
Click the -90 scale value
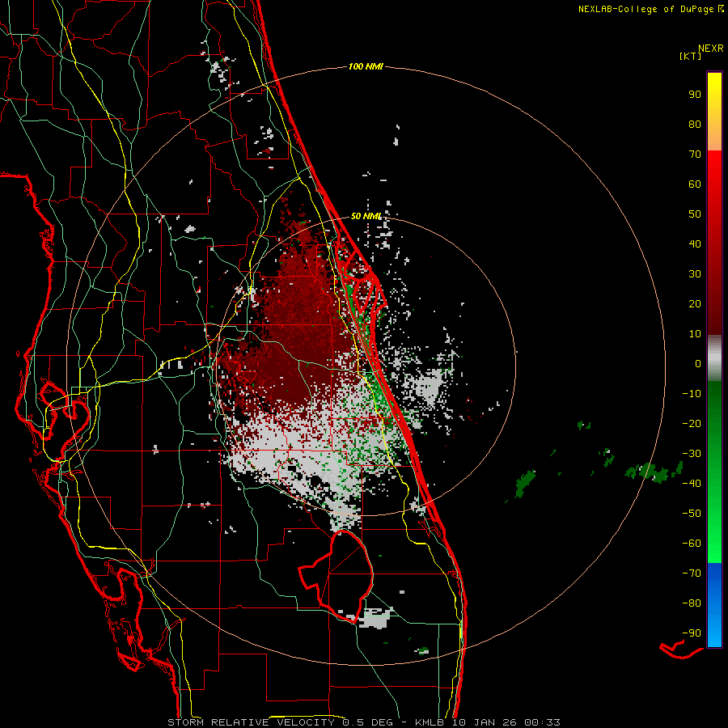tap(692, 633)
